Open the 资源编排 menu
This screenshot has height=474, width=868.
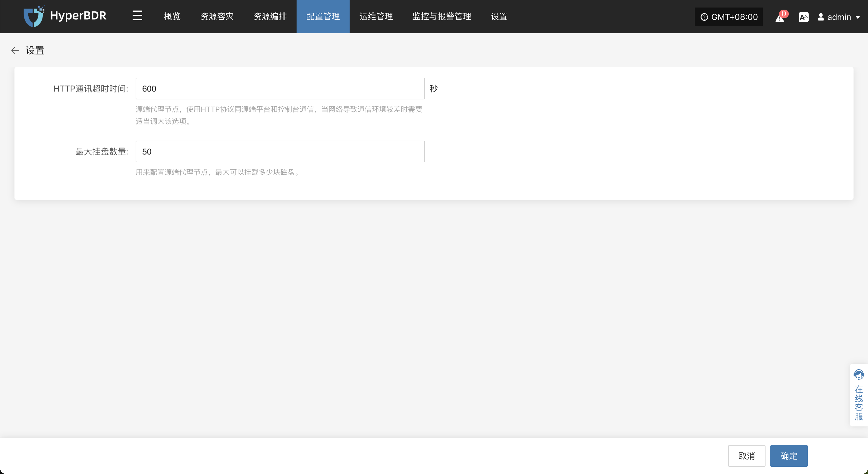(270, 17)
